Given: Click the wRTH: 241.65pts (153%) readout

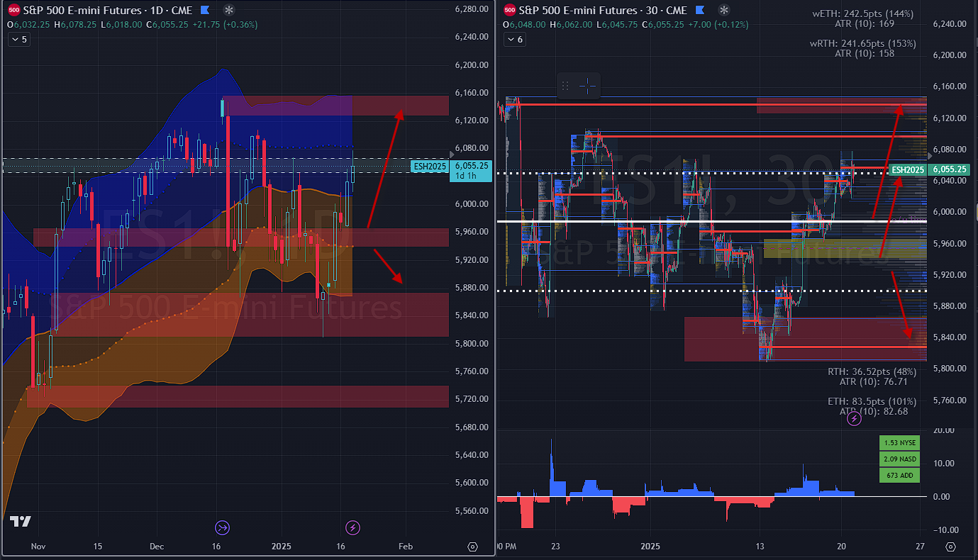Looking at the screenshot, I should (x=863, y=43).
